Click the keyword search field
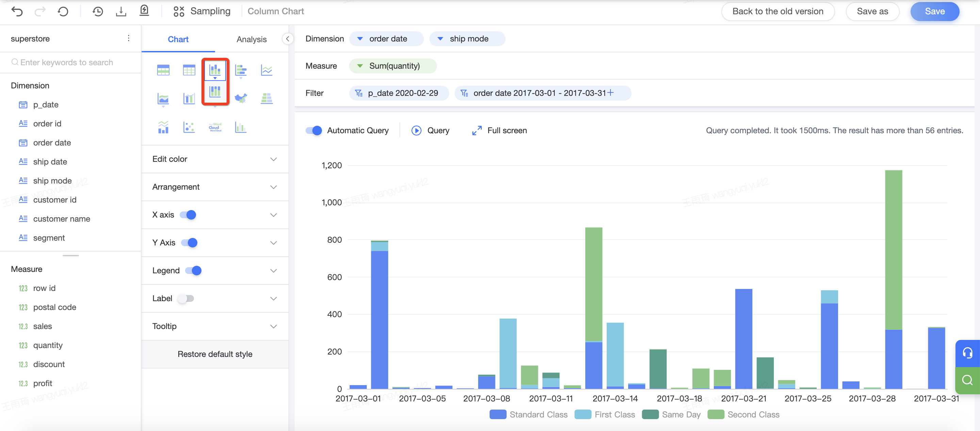The image size is (980, 431). [x=70, y=62]
